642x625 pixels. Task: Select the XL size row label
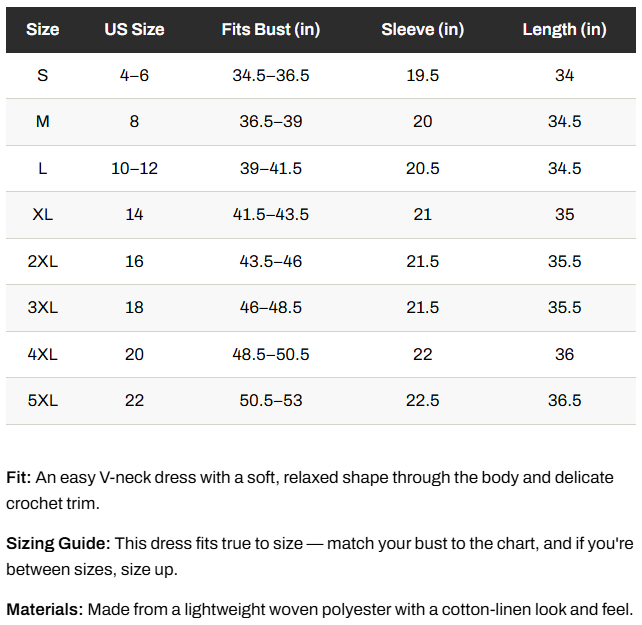click(x=43, y=215)
